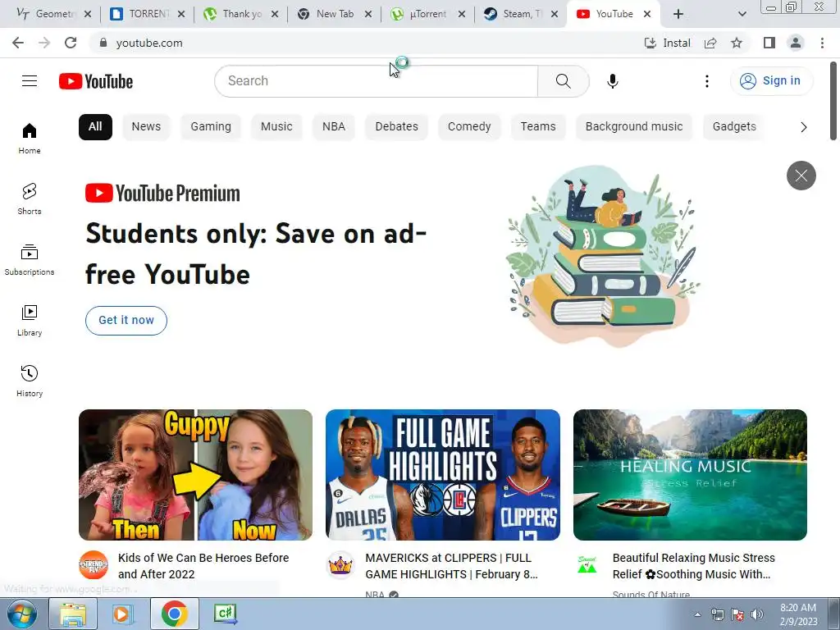The width and height of the screenshot is (840, 630).
Task: Share this page icon
Action: tap(710, 43)
